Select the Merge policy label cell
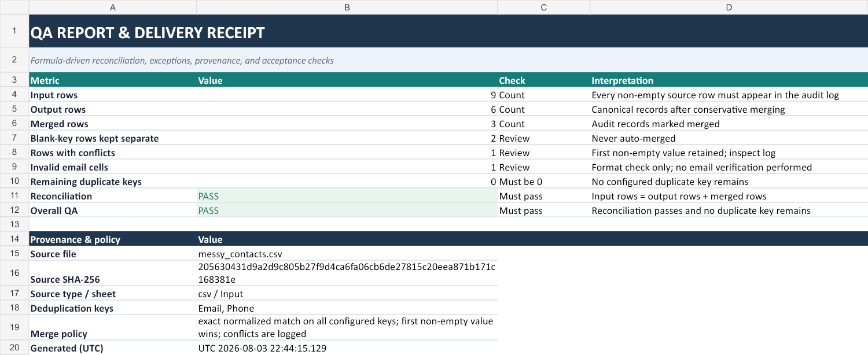Viewport: 868px width, 355px height. 113,328
